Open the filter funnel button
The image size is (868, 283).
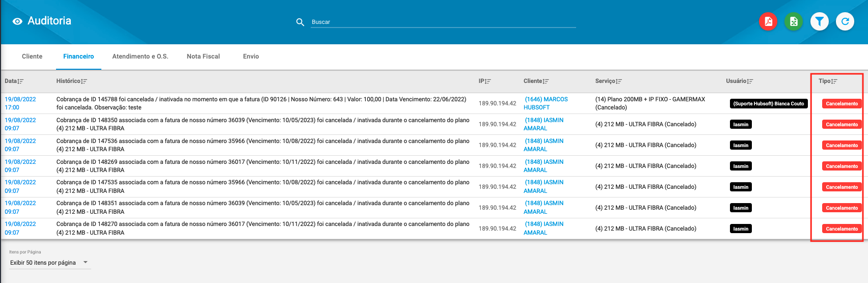[820, 21]
